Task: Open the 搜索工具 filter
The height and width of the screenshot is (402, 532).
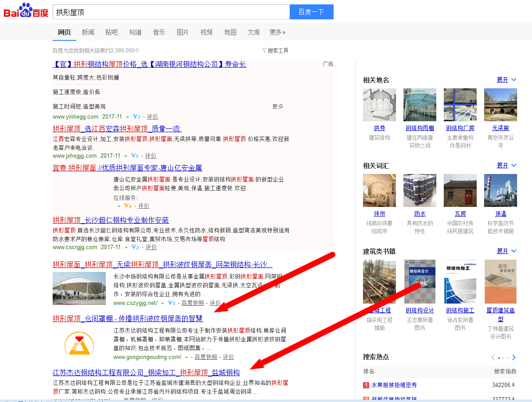Action: point(275,51)
